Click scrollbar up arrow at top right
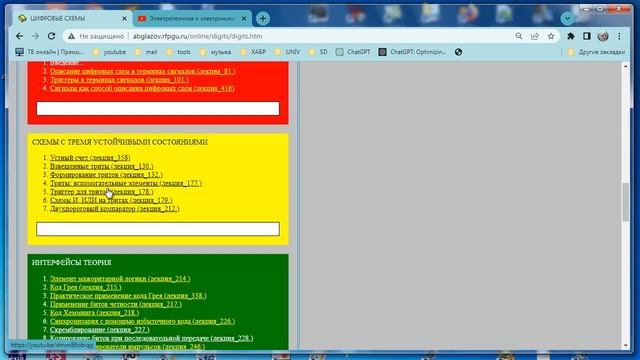Image resolution: width=640 pixels, height=360 pixels. 626,65
